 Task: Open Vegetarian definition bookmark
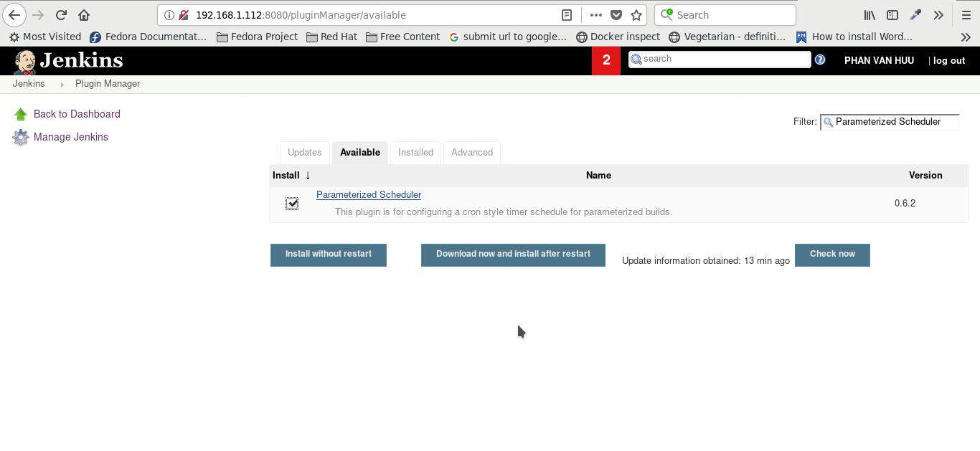tap(727, 37)
